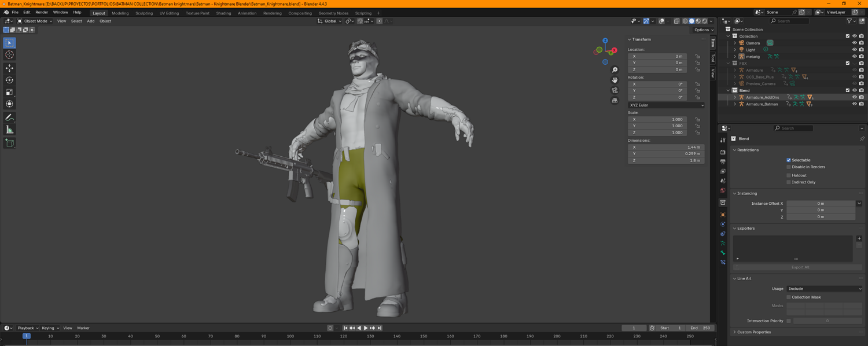Open the Global orientation dropdown
The width and height of the screenshot is (868, 346).
328,21
